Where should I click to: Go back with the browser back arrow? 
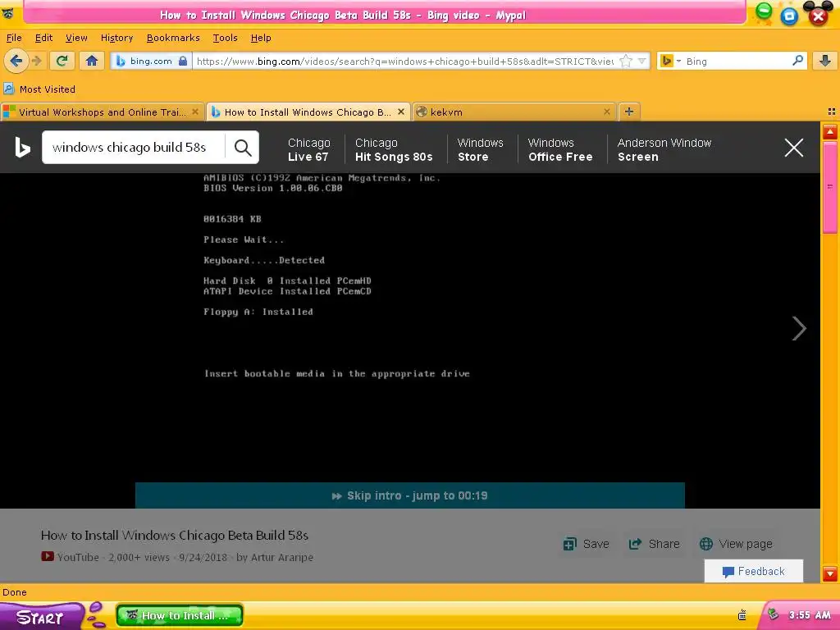pos(16,61)
